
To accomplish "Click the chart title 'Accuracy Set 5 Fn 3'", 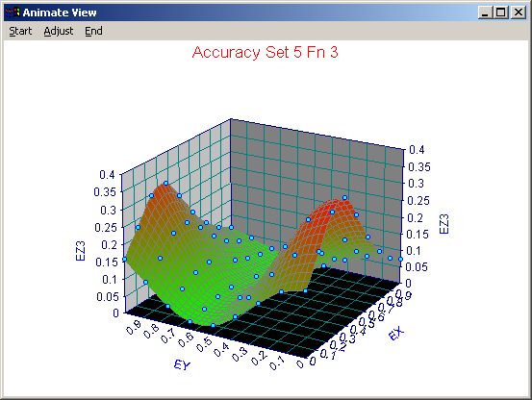I will [x=265, y=52].
